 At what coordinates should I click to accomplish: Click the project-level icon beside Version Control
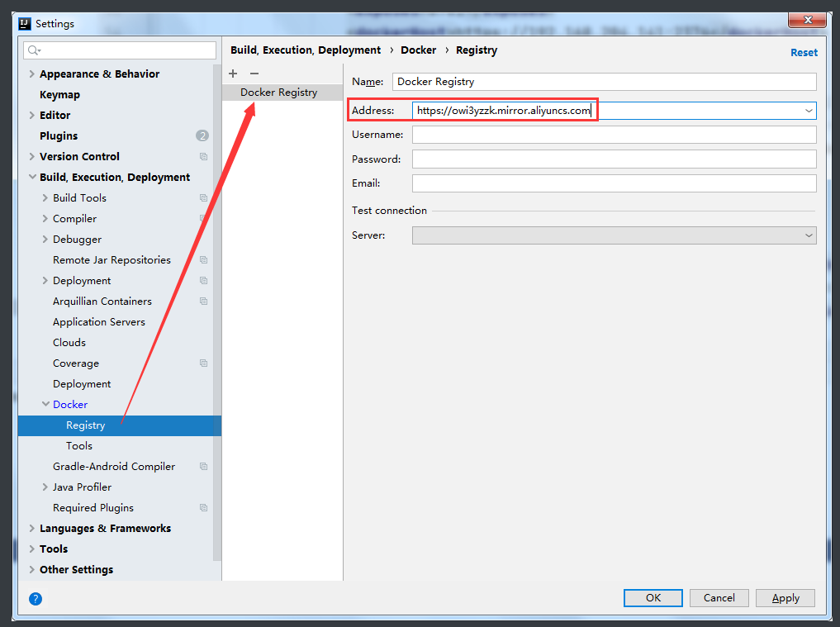point(203,156)
